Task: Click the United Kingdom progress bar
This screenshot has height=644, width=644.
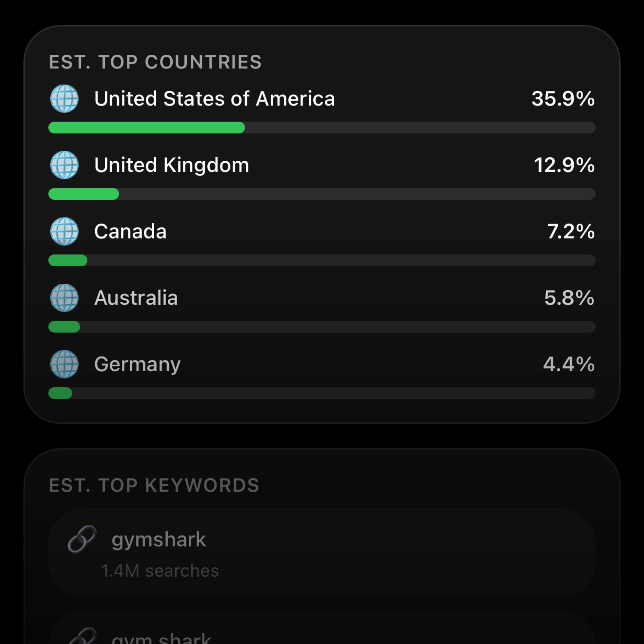Action: (x=322, y=194)
